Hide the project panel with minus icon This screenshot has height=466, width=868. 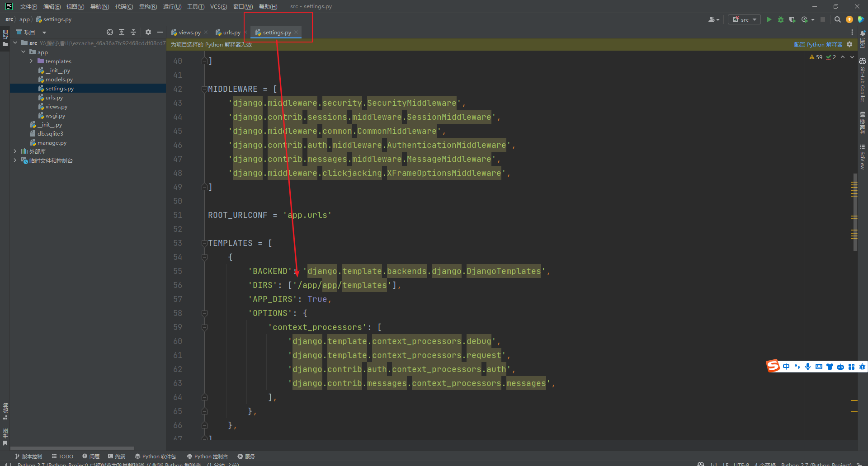point(160,32)
